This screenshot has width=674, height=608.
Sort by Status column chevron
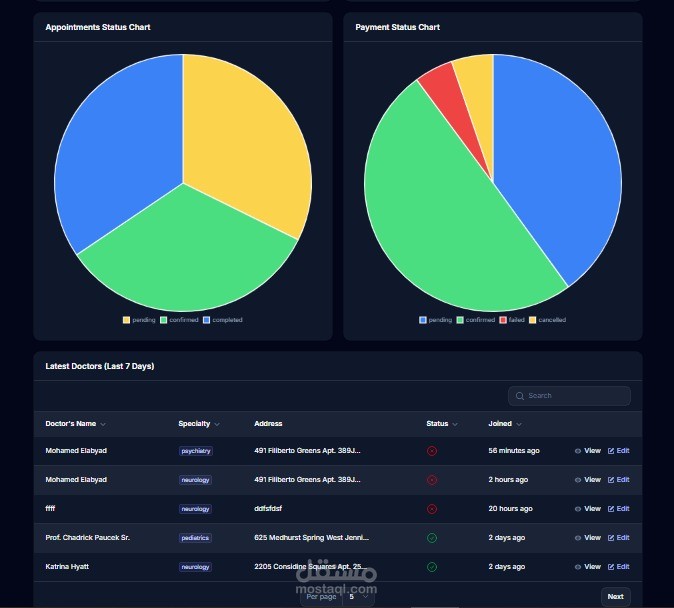click(455, 424)
